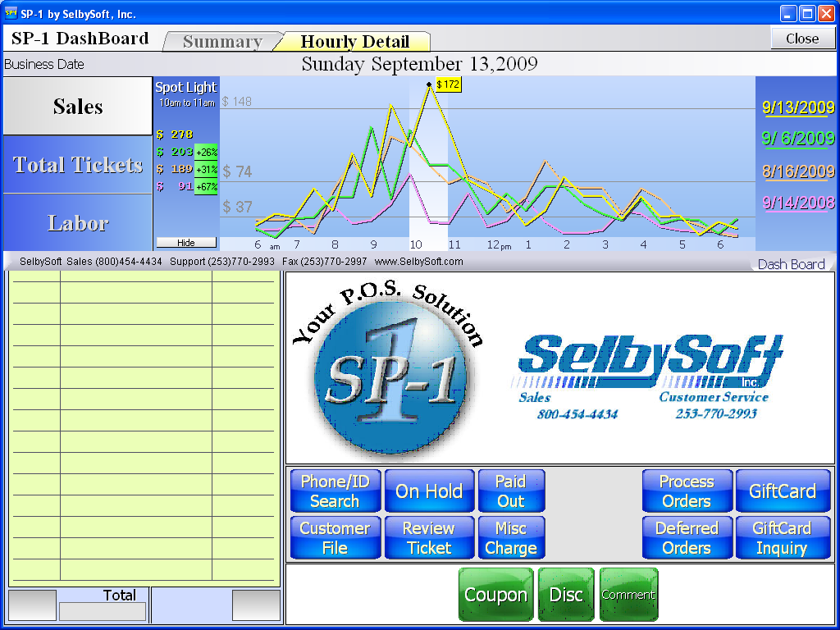Click the +26% change badge
This screenshot has width=840, height=630.
(206, 152)
